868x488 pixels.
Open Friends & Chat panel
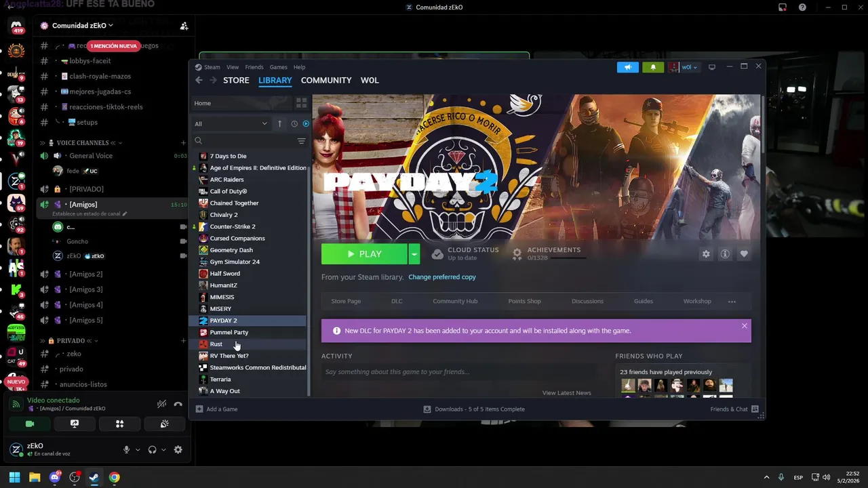[x=734, y=409]
